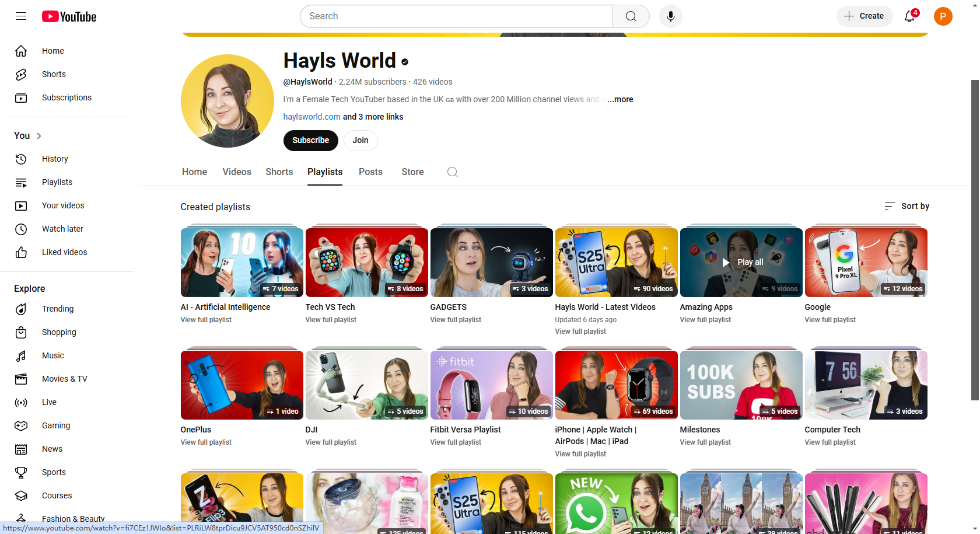The image size is (980, 534).
Task: Open the OnePlus playlist thumbnail
Action: click(242, 385)
